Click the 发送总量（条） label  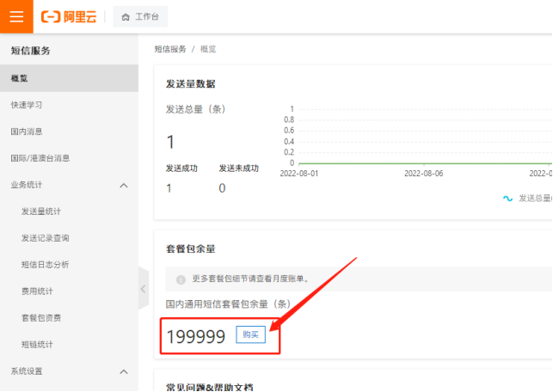[x=196, y=109]
